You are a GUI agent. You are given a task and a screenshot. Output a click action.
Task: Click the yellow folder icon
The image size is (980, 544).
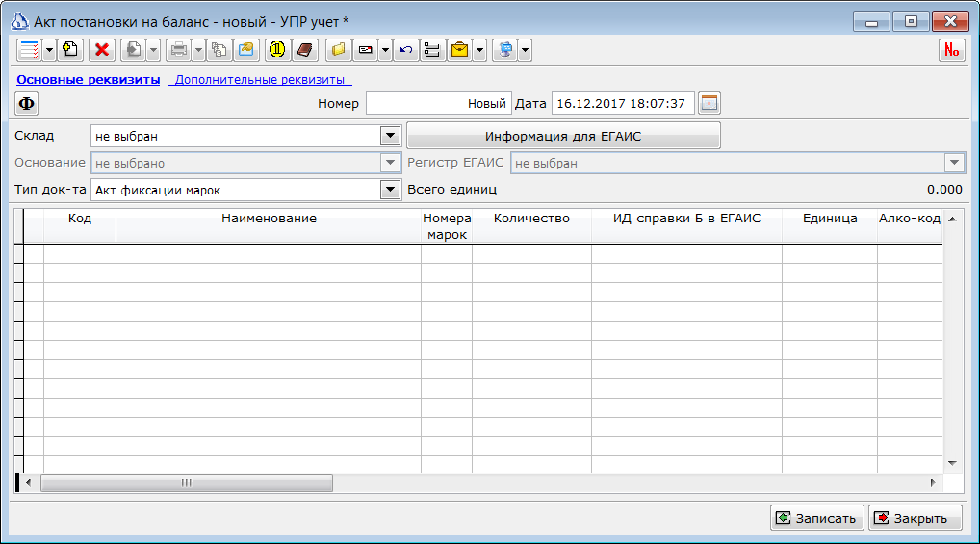pos(338,50)
